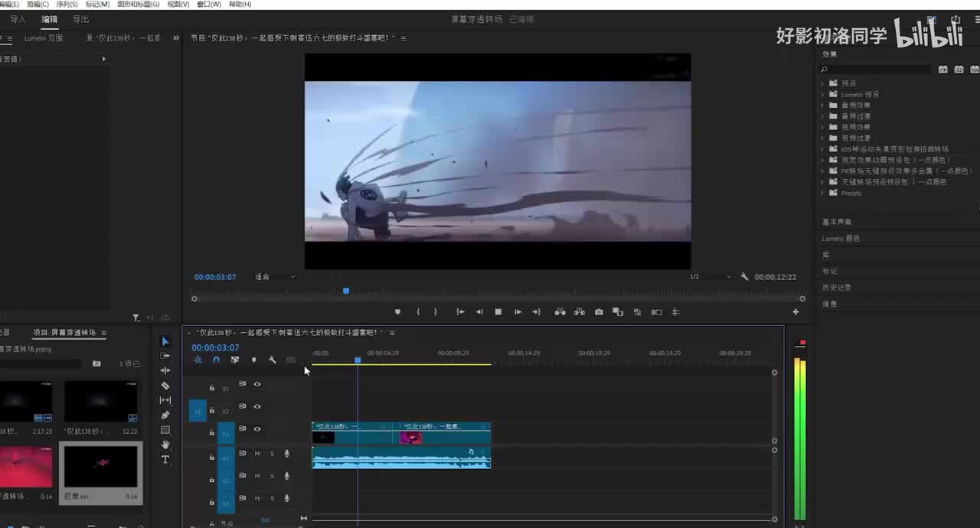The height and width of the screenshot is (528, 980).
Task: Open the 标记(M) menu
Action: tap(97, 5)
